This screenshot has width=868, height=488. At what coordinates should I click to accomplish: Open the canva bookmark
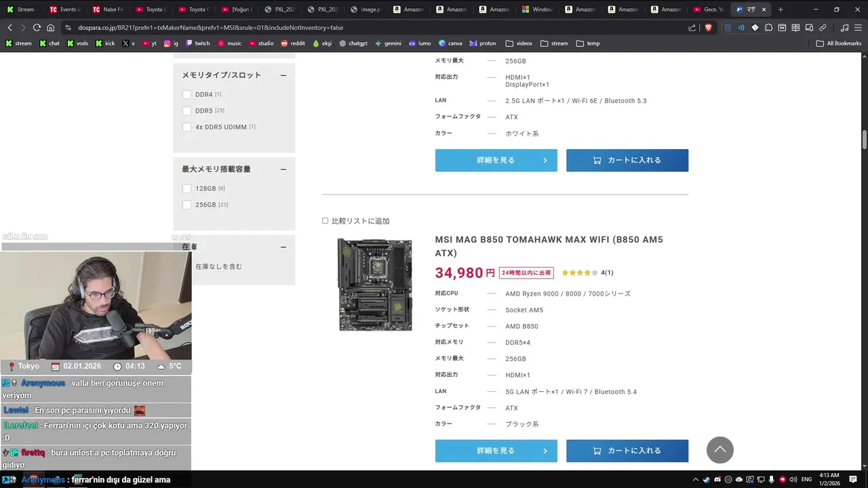coord(450,43)
